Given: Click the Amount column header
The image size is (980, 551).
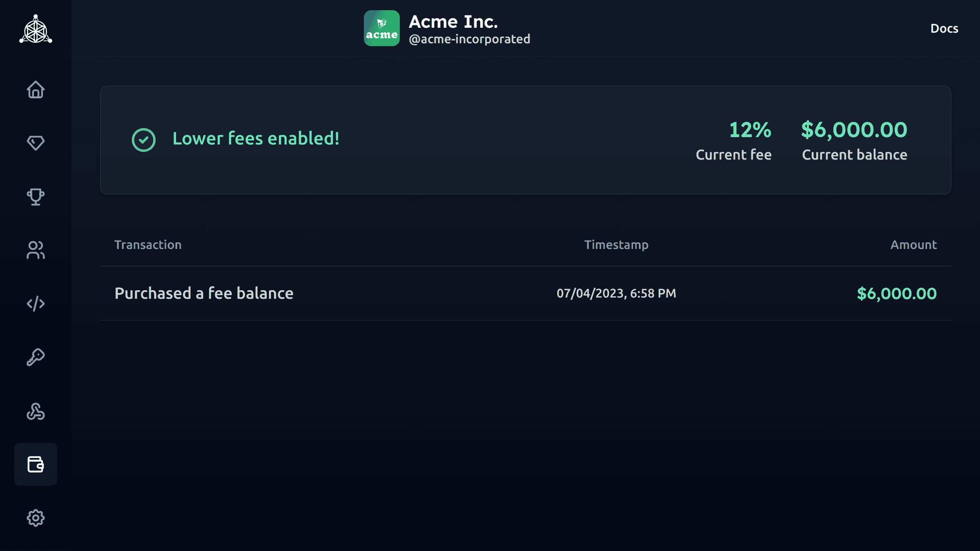Looking at the screenshot, I should click(913, 245).
